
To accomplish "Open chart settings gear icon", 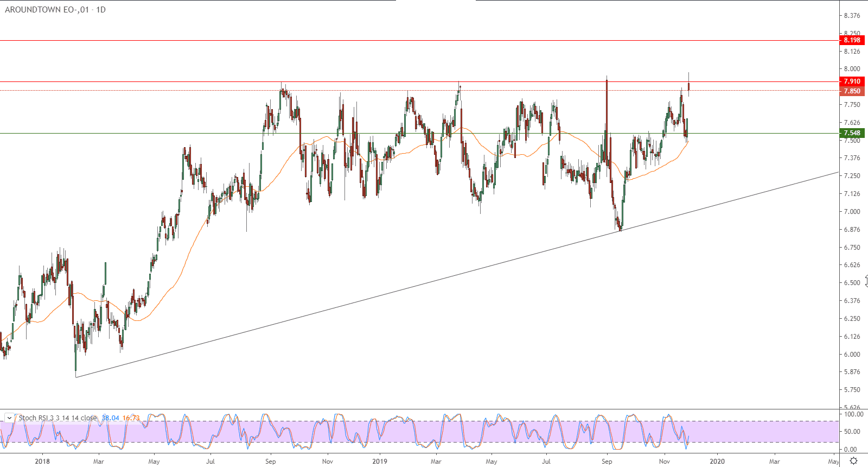I will (x=853, y=461).
